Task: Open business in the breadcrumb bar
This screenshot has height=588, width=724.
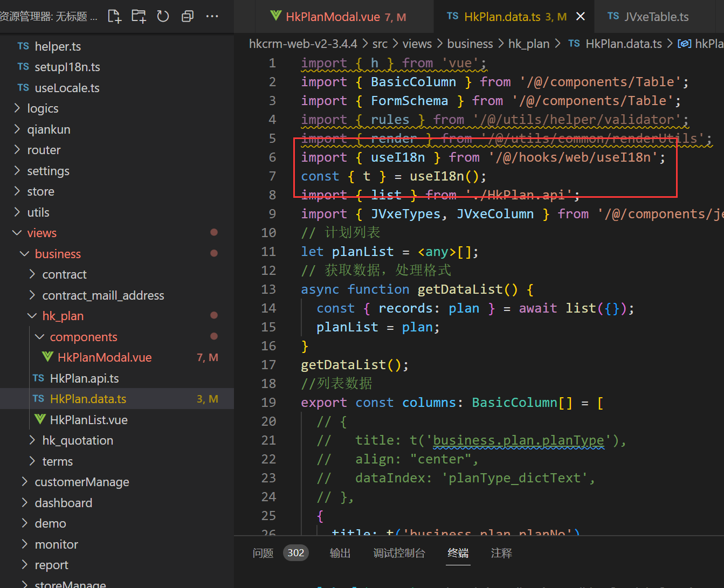Action: pyautogui.click(x=470, y=43)
